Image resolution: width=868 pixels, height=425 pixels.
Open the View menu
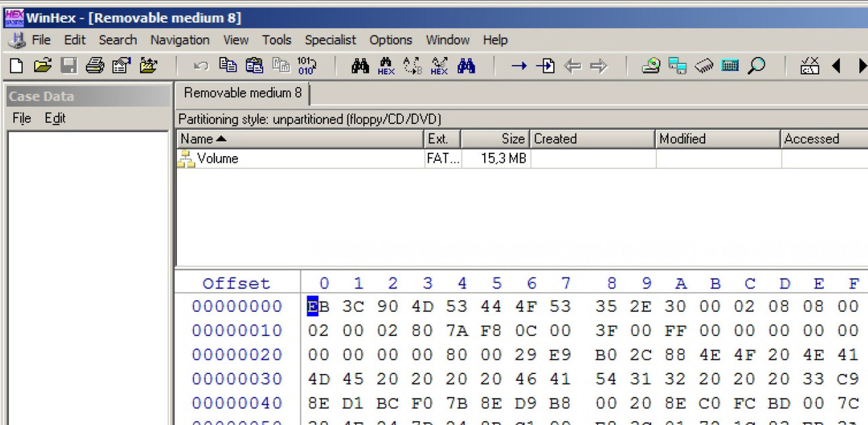[x=236, y=40]
